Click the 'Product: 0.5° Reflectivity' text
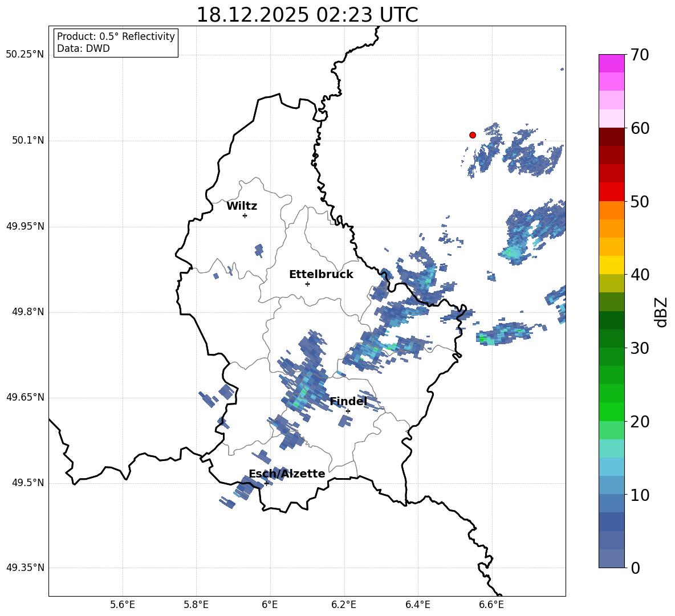Viewport: 675px width, 616px height. click(116, 36)
